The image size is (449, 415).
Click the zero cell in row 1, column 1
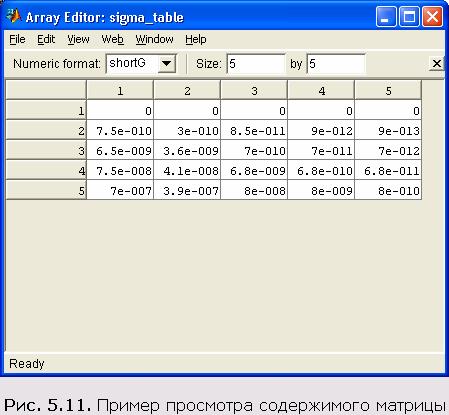click(x=120, y=110)
